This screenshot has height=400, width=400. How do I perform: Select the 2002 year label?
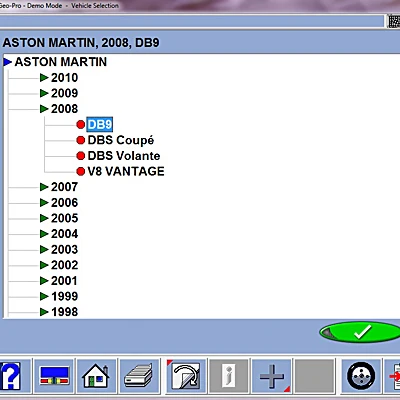[x=64, y=265]
